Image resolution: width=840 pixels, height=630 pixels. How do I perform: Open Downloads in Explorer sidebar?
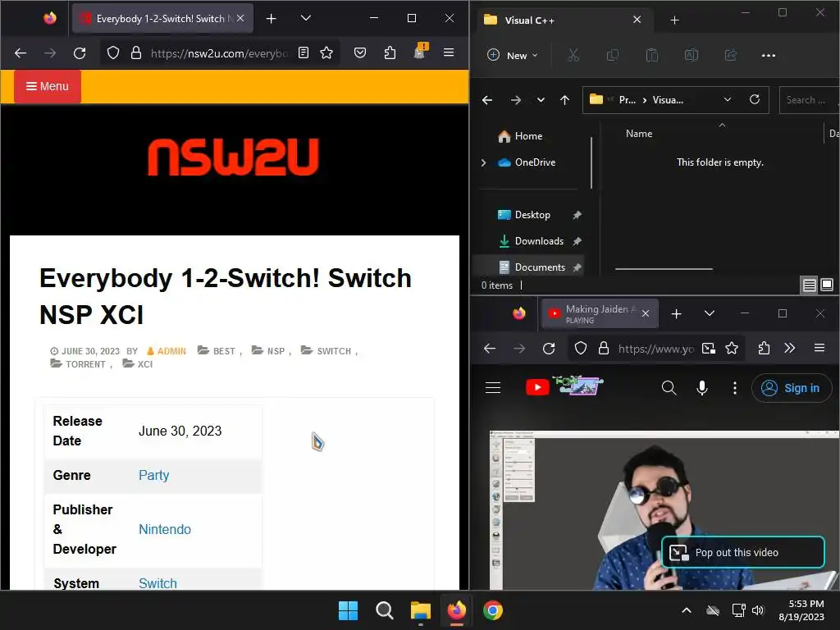[538, 241]
